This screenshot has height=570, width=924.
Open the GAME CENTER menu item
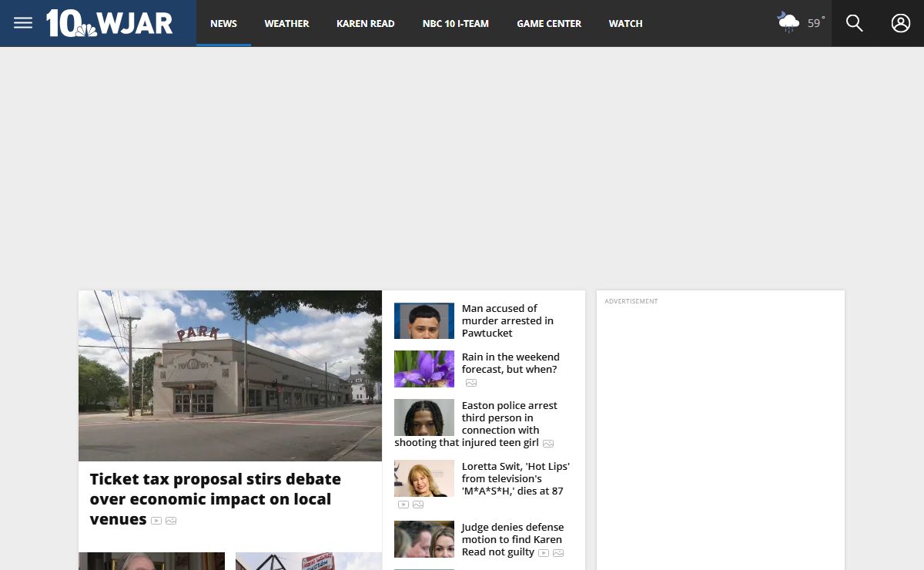coord(549,23)
